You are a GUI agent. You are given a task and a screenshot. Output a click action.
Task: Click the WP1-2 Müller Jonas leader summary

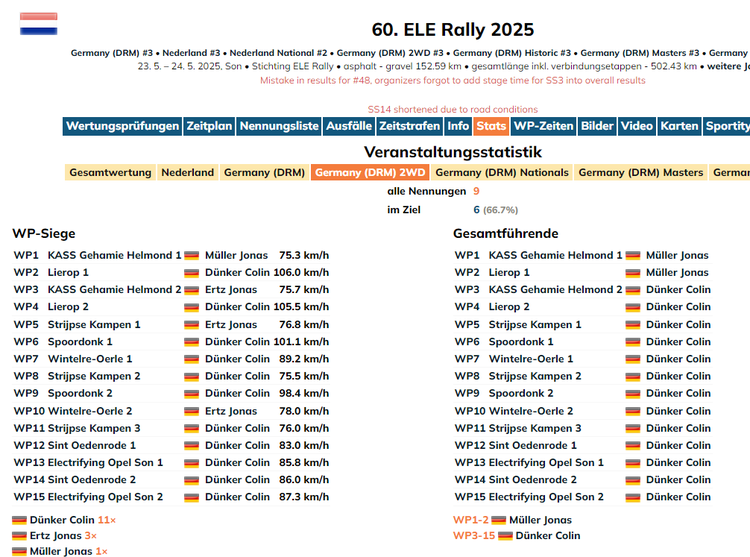[512, 520]
